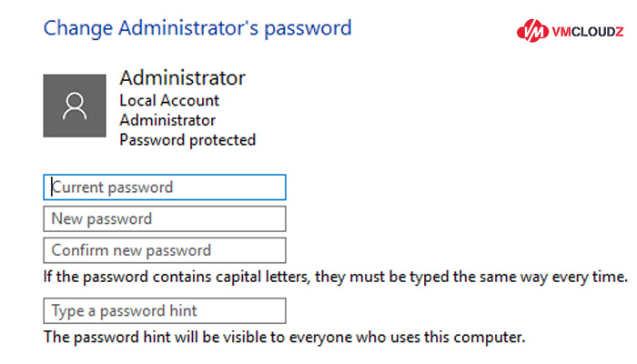
Task: Click the Local Account label
Action: coord(169,100)
